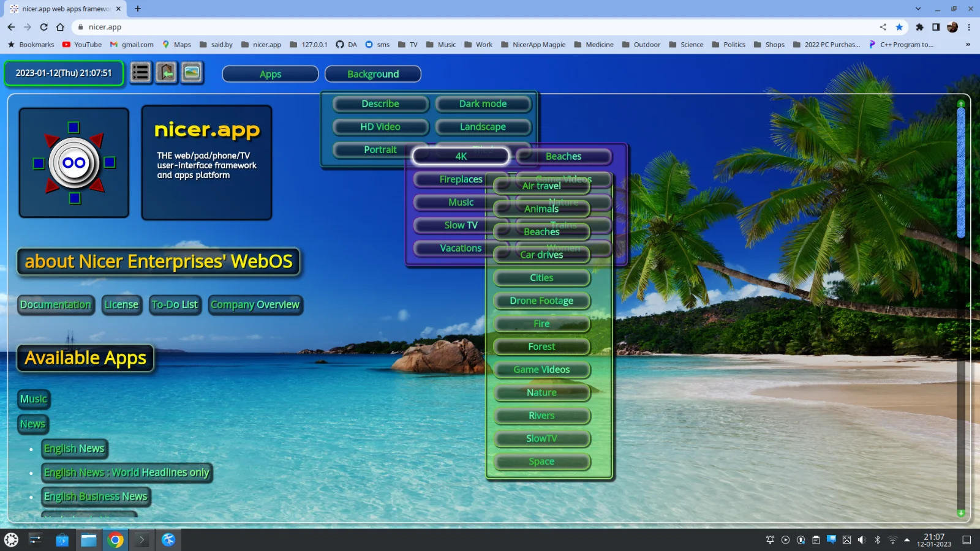
Task: Switch to the Apps tab
Action: pos(269,73)
